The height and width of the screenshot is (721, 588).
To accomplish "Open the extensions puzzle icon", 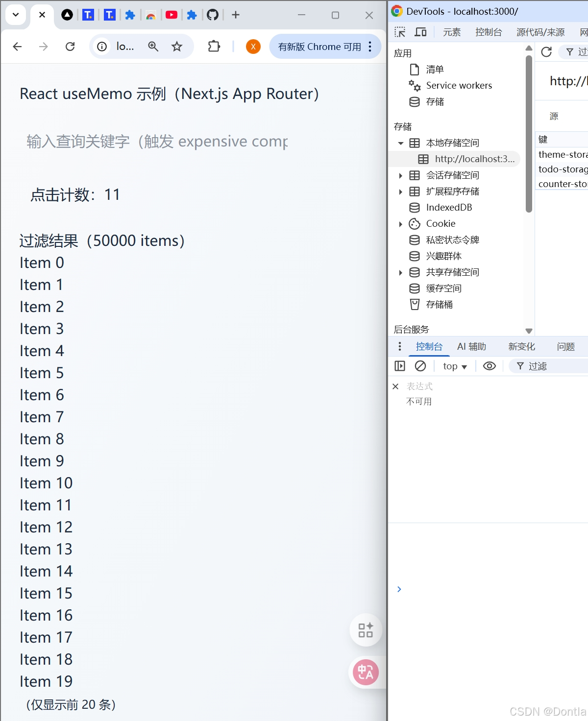I will tap(214, 47).
